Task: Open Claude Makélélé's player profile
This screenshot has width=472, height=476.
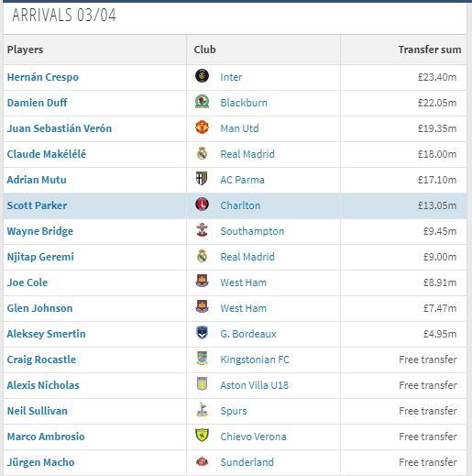Action: pos(47,154)
